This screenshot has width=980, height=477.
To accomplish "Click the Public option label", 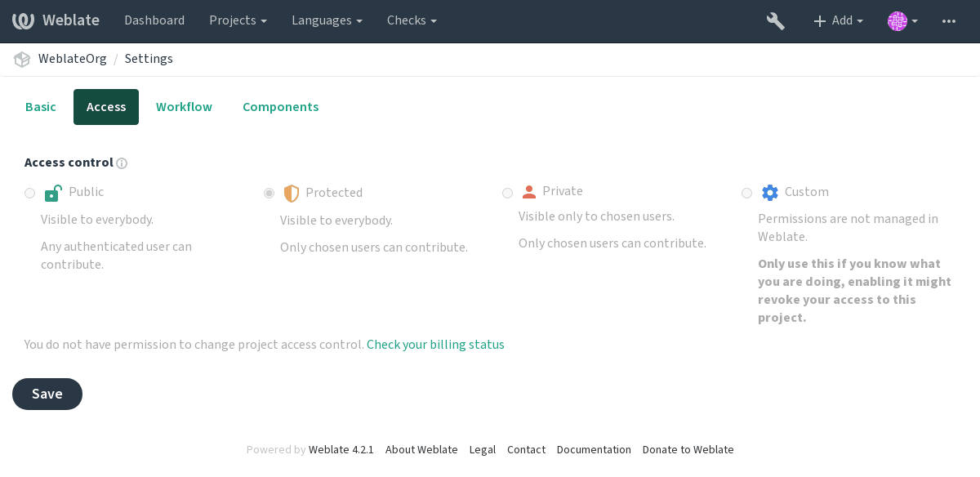I will pyautogui.click(x=87, y=192).
